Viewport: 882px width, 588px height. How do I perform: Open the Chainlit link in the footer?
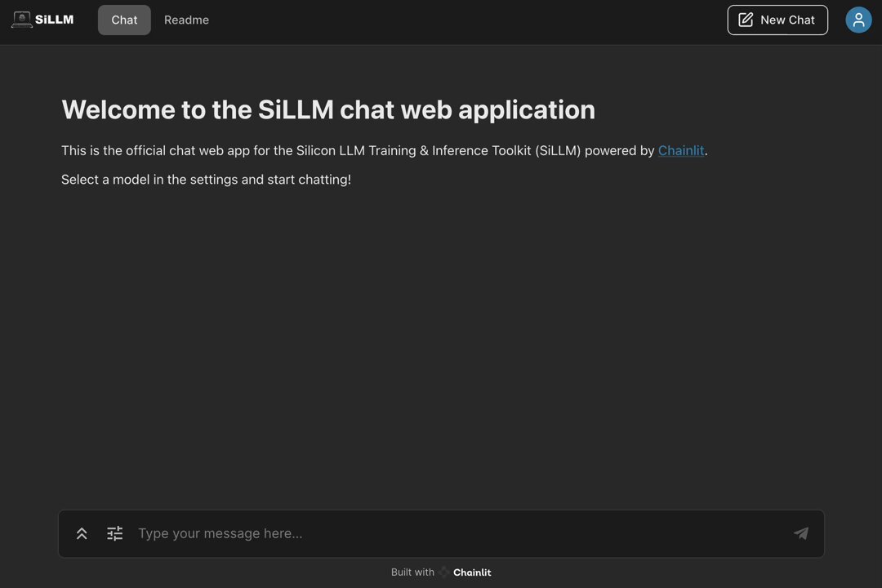click(x=472, y=572)
